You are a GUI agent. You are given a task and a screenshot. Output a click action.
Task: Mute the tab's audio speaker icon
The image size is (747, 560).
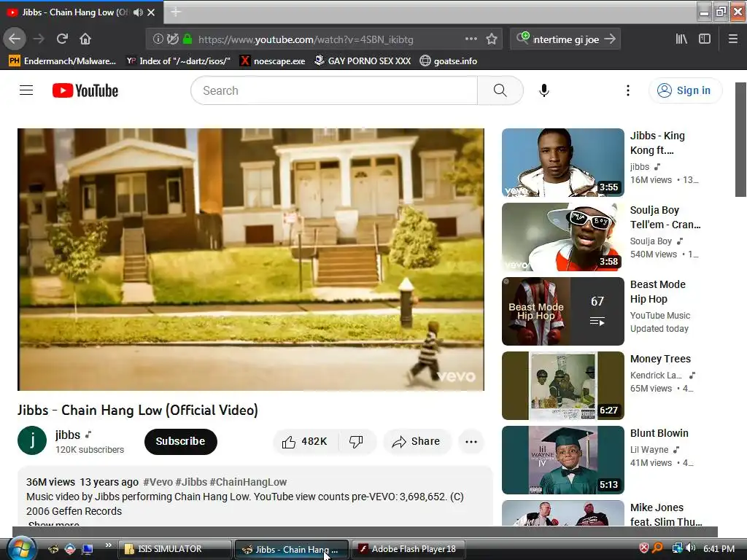tap(138, 12)
